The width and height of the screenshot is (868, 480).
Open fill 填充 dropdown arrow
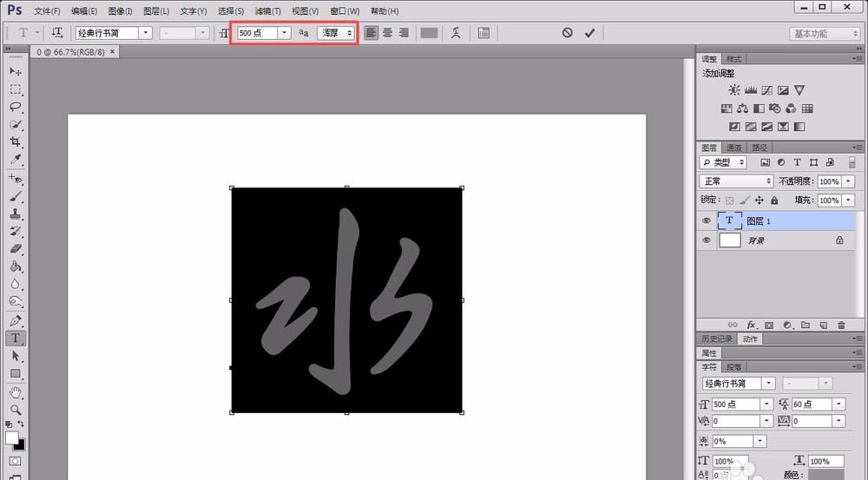coord(849,201)
